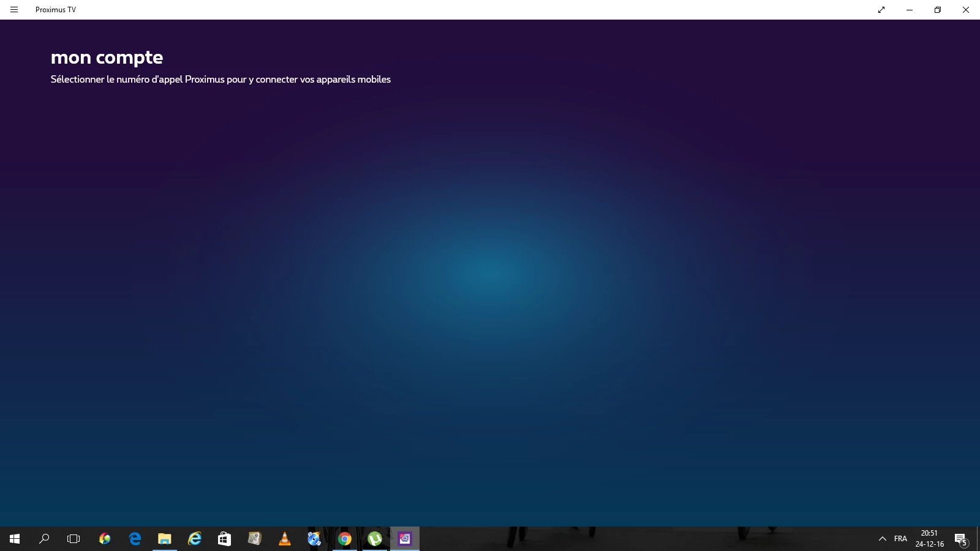
Task: Click the multicolored swirl icon on the taskbar
Action: tap(105, 539)
